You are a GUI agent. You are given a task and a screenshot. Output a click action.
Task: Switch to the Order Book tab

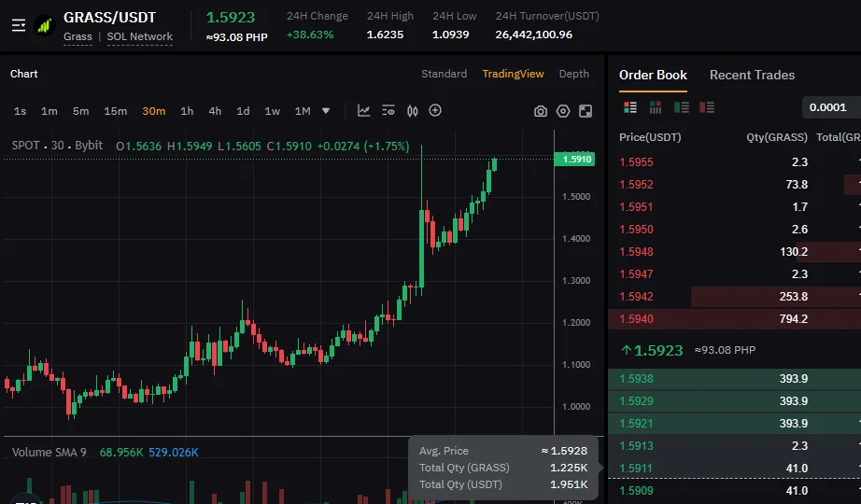pos(653,76)
